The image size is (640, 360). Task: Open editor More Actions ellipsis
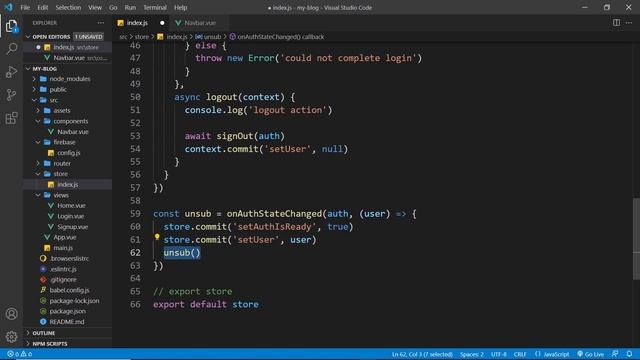[x=629, y=23]
